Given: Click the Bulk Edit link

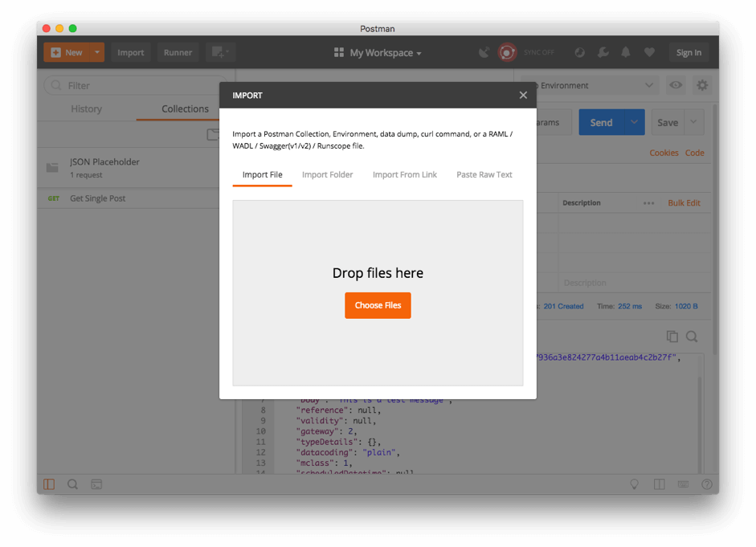Looking at the screenshot, I should (x=684, y=203).
